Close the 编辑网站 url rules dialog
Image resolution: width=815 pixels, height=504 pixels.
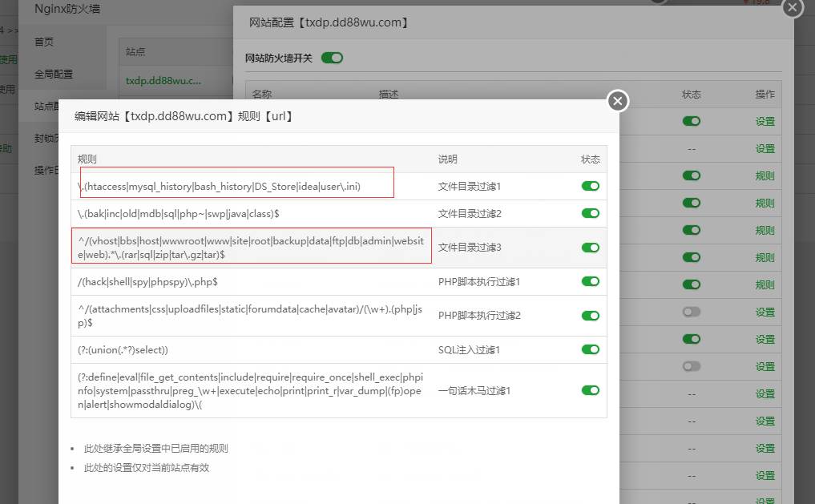[618, 101]
